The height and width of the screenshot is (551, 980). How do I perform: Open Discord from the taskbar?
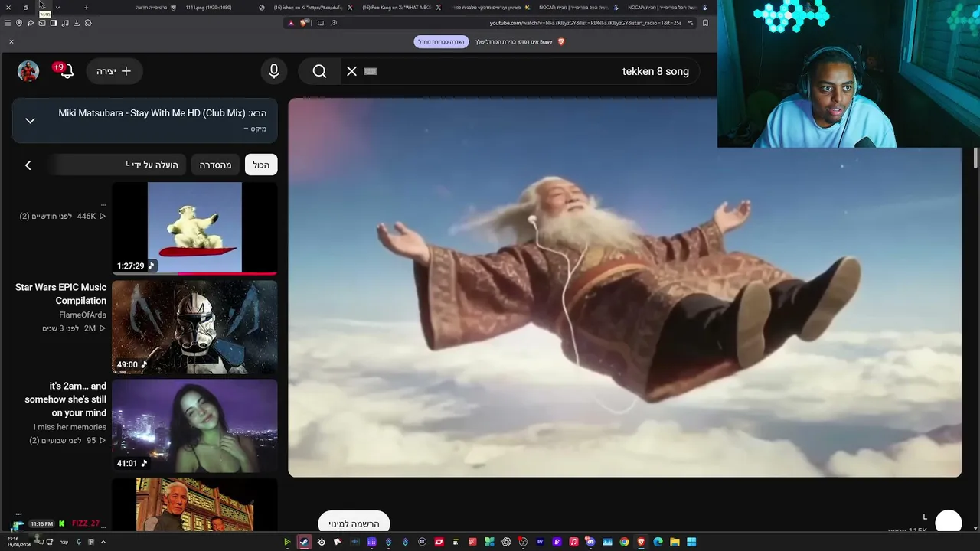(590, 542)
